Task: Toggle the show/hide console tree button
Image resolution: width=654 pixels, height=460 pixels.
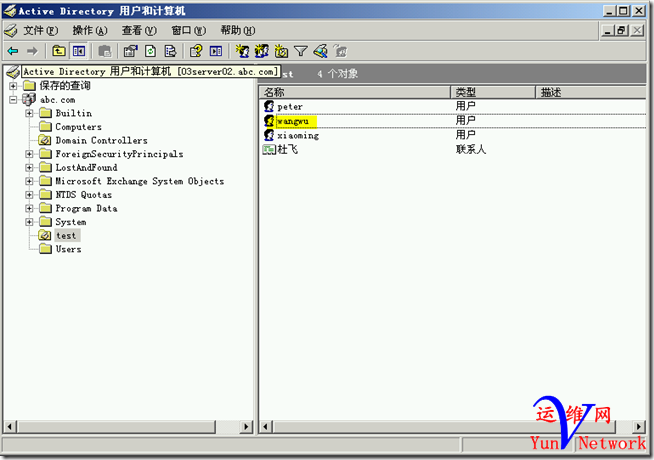Action: click(x=78, y=51)
